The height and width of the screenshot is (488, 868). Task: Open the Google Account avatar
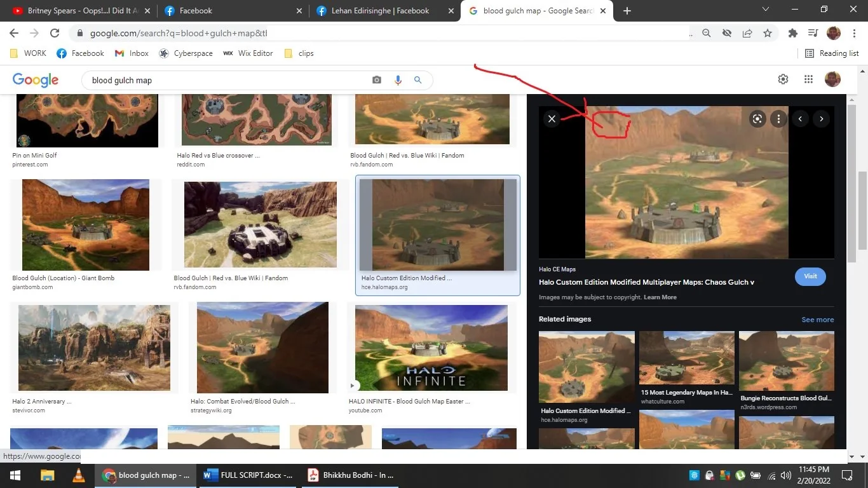832,79
